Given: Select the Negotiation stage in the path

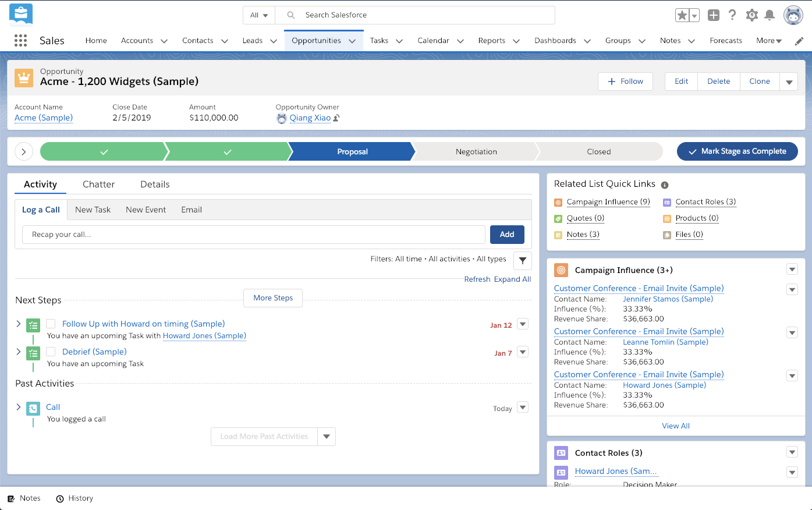Looking at the screenshot, I should pos(476,151).
